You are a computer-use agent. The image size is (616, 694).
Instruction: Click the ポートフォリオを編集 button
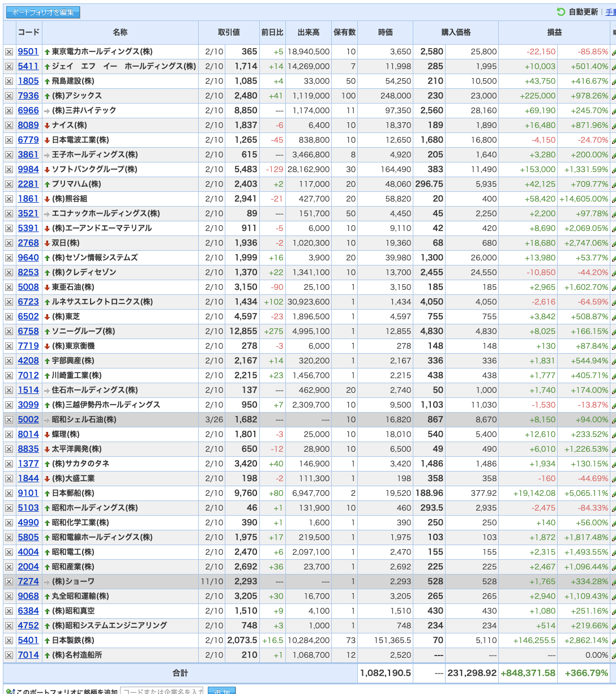(43, 12)
